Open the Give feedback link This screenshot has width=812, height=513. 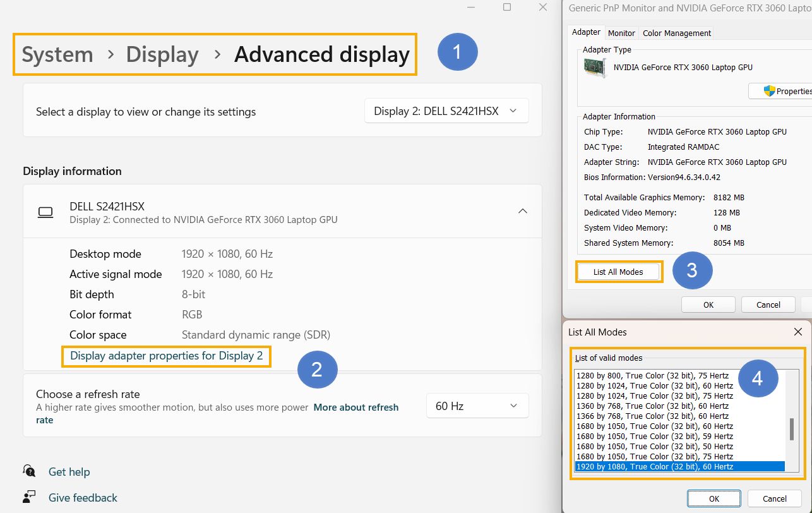83,498
